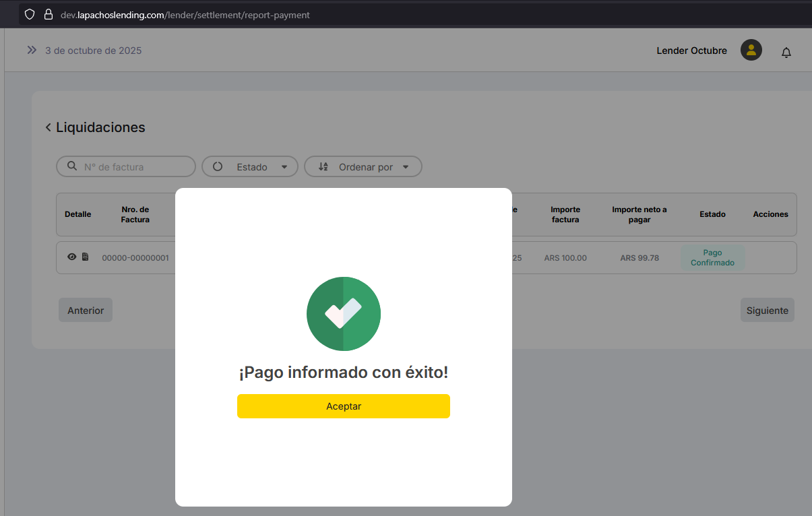
Task: Open the Ordenar por dropdown
Action: [x=363, y=167]
